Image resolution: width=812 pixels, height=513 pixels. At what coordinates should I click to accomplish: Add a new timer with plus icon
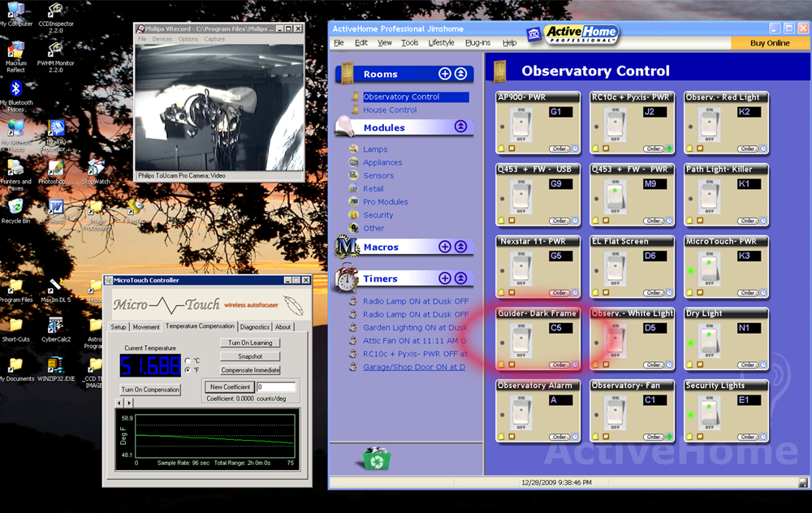(445, 278)
